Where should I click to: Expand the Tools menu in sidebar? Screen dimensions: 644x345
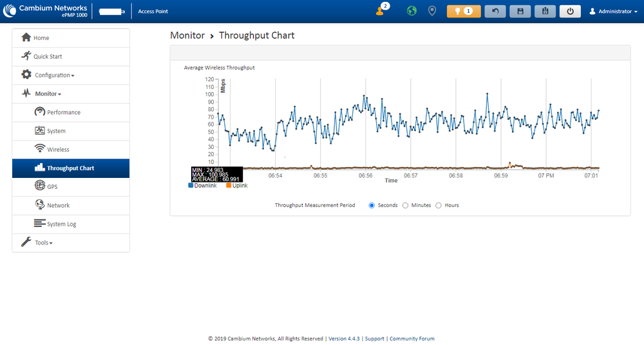[43, 243]
